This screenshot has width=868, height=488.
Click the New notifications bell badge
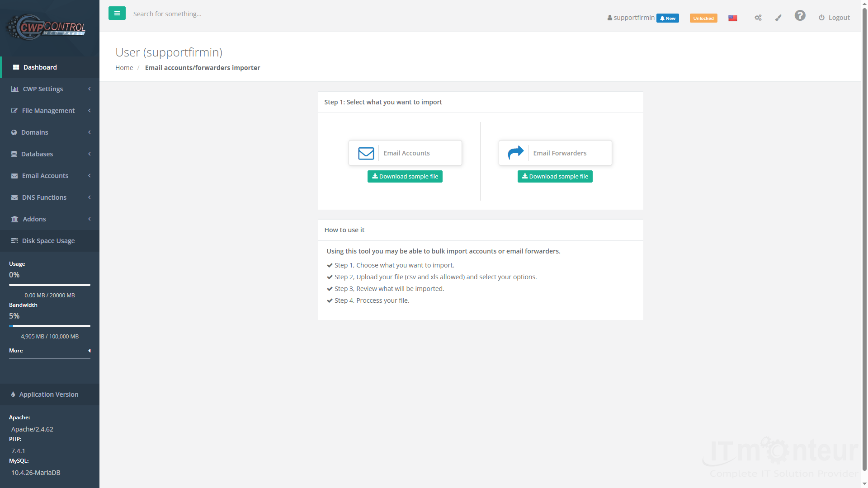[668, 18]
